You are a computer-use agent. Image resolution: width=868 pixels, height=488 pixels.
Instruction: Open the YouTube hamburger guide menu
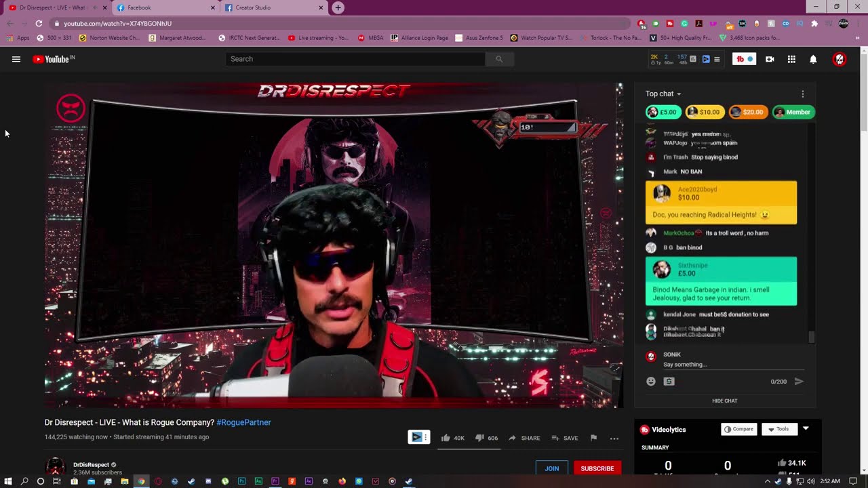point(16,59)
